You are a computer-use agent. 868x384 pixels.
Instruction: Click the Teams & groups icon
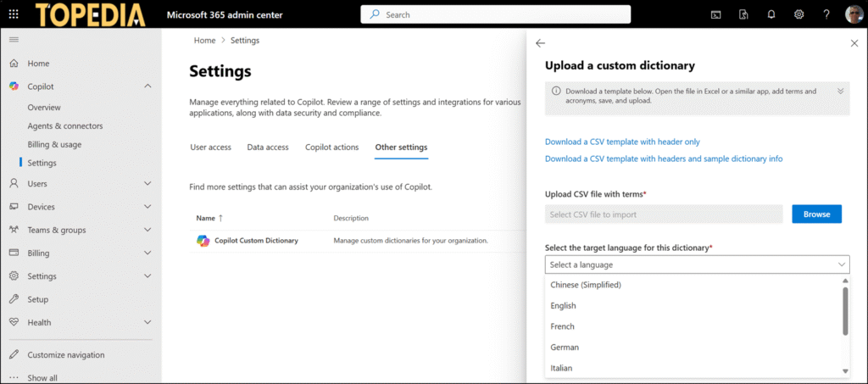tap(14, 231)
